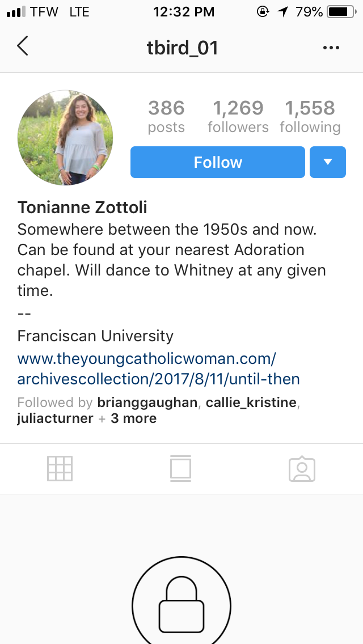The height and width of the screenshot is (644, 363).
Task: Open callie_kristine's profile from followed-by
Action: pos(251,402)
